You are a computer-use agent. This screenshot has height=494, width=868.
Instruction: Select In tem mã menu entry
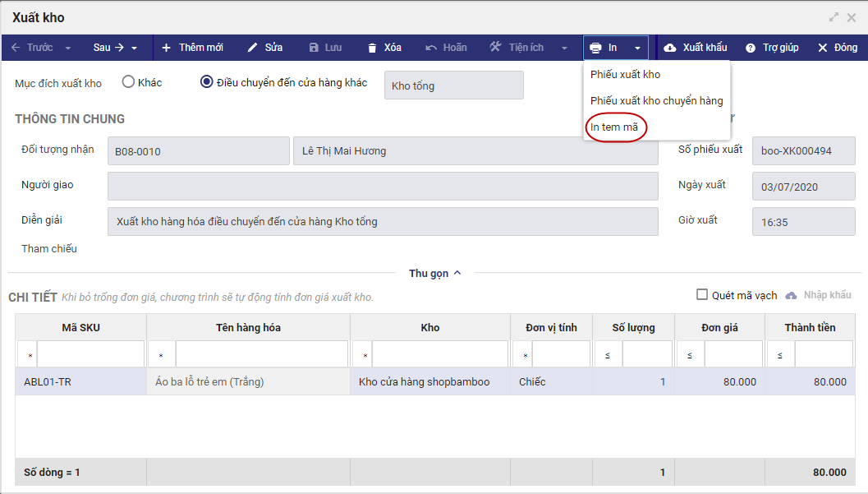point(614,127)
